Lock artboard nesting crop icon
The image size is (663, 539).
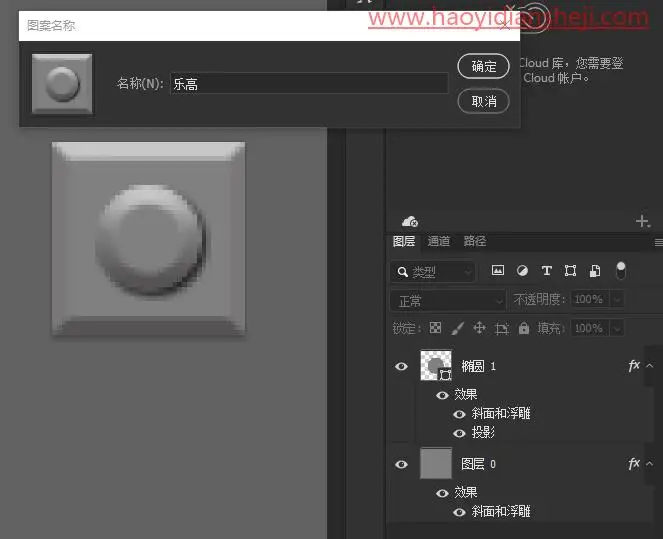[x=501, y=328]
